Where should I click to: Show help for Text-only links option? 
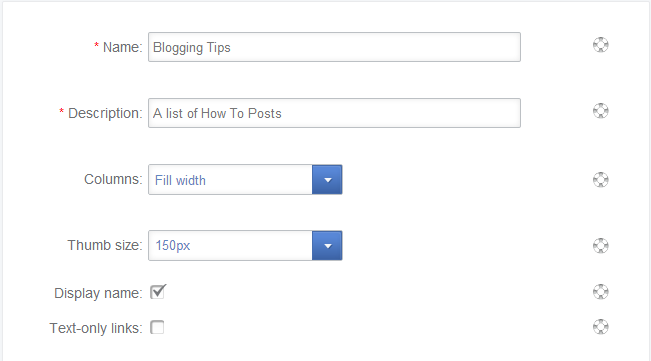600,327
